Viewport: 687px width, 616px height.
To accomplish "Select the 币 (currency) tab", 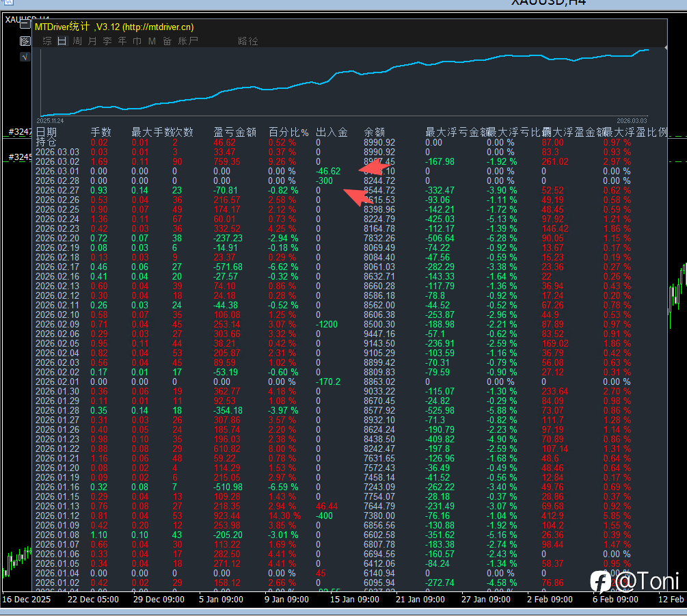I will (137, 41).
